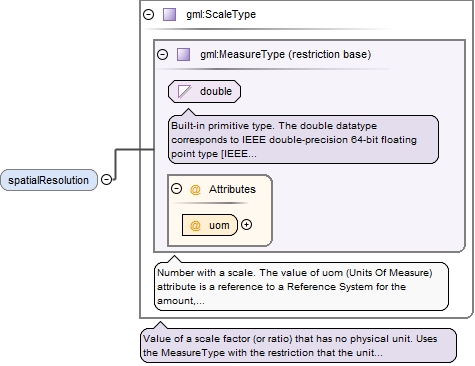
Task: Select the spatialResolution element
Action: pos(49,180)
